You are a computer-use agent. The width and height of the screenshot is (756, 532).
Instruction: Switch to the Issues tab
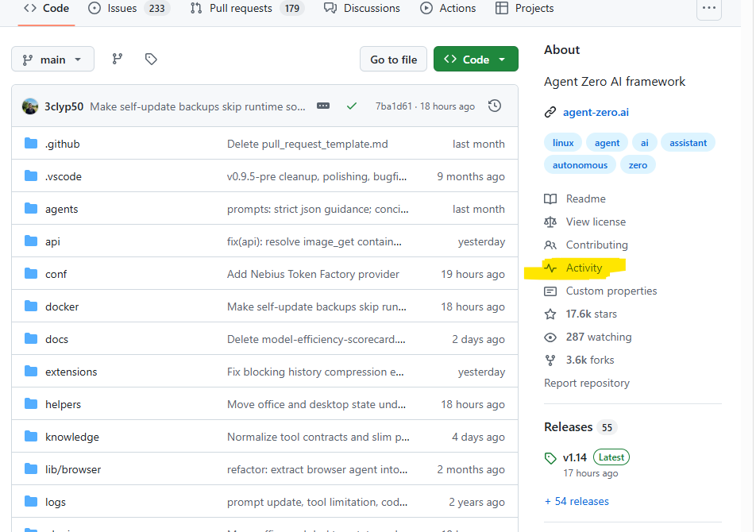[x=129, y=8]
